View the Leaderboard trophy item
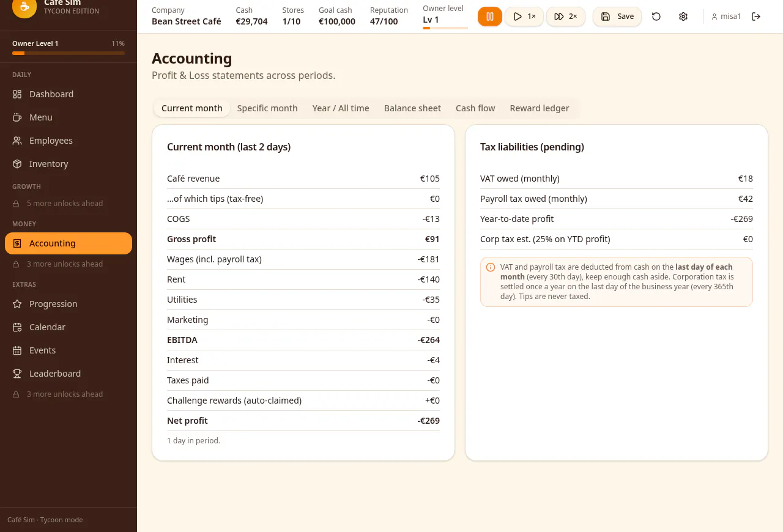 (69, 374)
